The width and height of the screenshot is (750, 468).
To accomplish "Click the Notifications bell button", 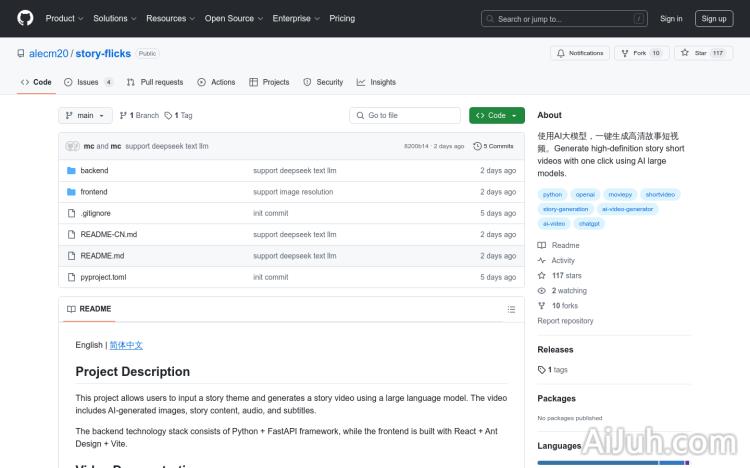I will coord(579,53).
